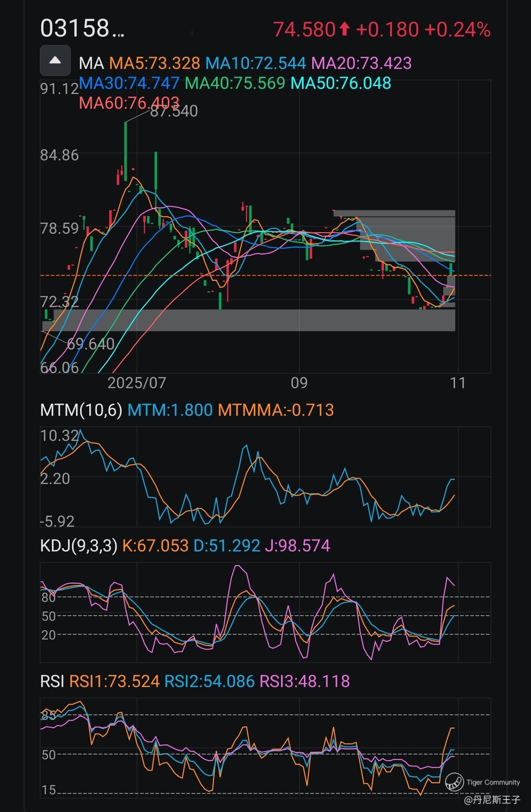Select the D:51.292 value
This screenshot has width=531, height=812.
pos(227,546)
